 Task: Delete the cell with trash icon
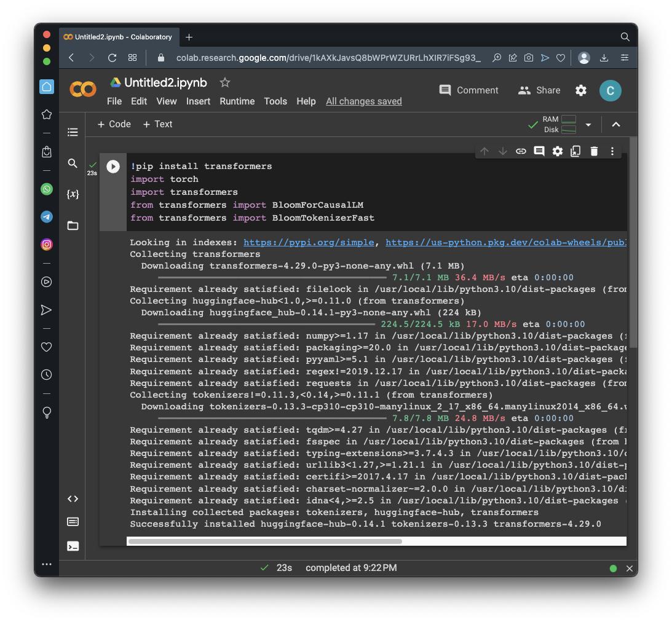coord(594,151)
